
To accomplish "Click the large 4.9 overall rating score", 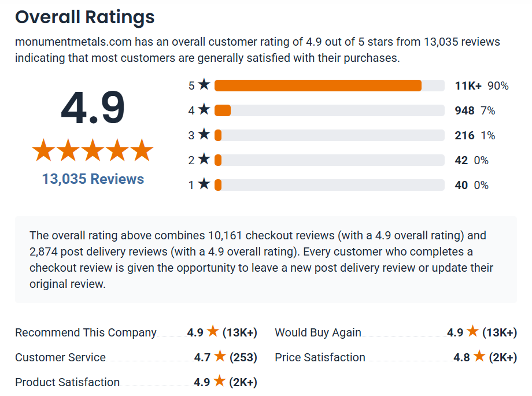I will coord(93,109).
